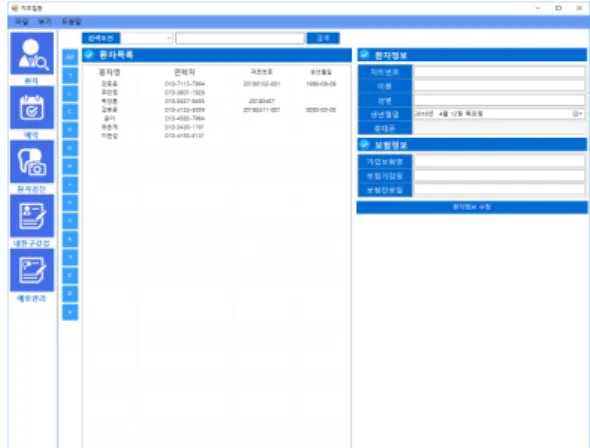Open the calendar reservation sidebar icon
Viewport: 590px width, 448px height.
click(x=32, y=108)
